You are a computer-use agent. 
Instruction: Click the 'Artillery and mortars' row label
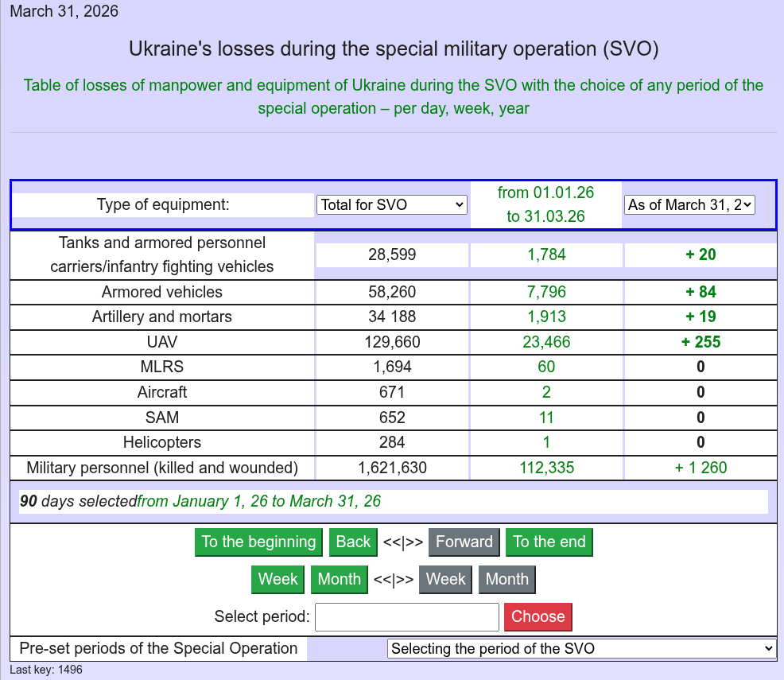(162, 317)
